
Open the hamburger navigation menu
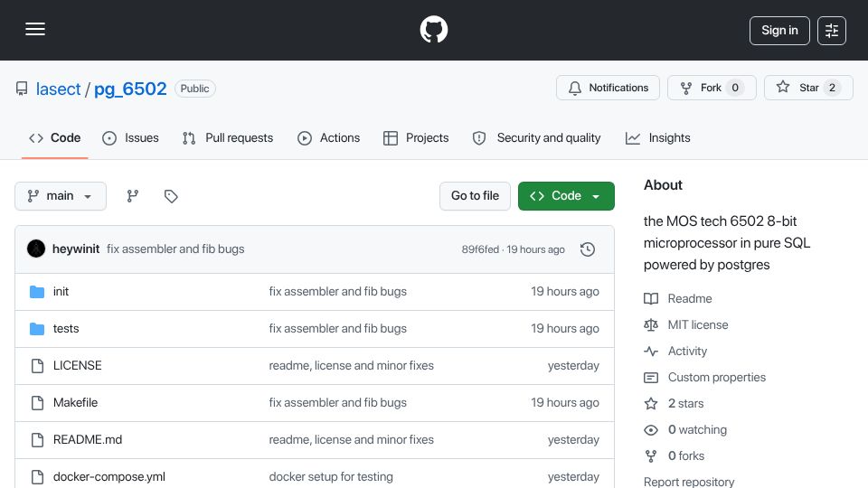point(35,29)
